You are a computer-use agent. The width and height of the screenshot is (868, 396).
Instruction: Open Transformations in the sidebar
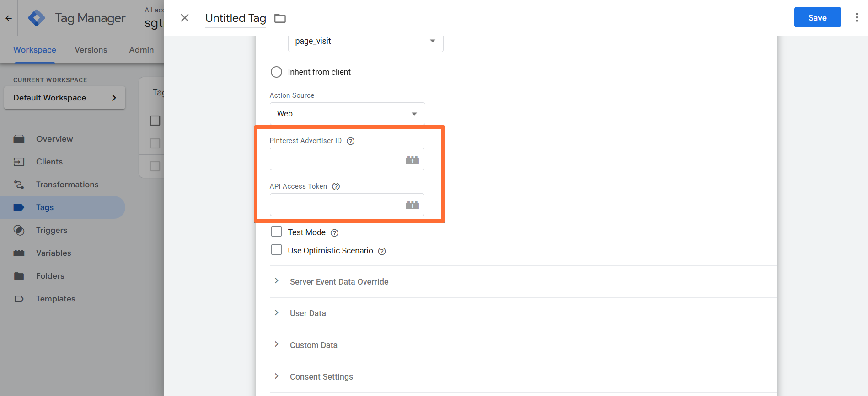[67, 185]
